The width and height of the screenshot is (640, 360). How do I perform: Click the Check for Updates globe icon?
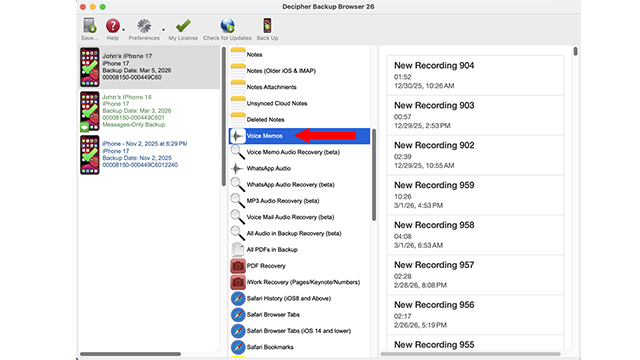click(x=227, y=26)
